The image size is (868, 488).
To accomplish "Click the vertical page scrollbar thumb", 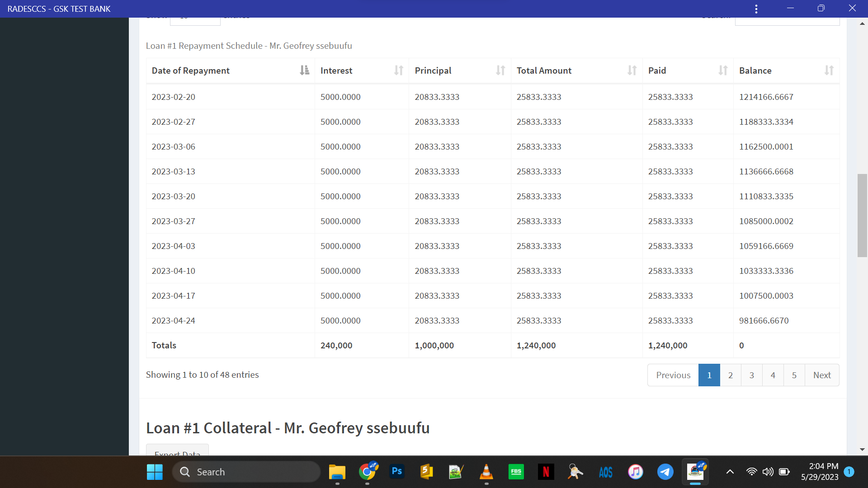I will click(x=862, y=215).
